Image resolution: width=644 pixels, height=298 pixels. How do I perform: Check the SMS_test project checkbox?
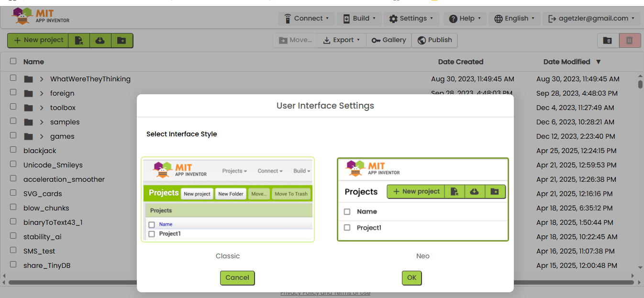point(13,250)
